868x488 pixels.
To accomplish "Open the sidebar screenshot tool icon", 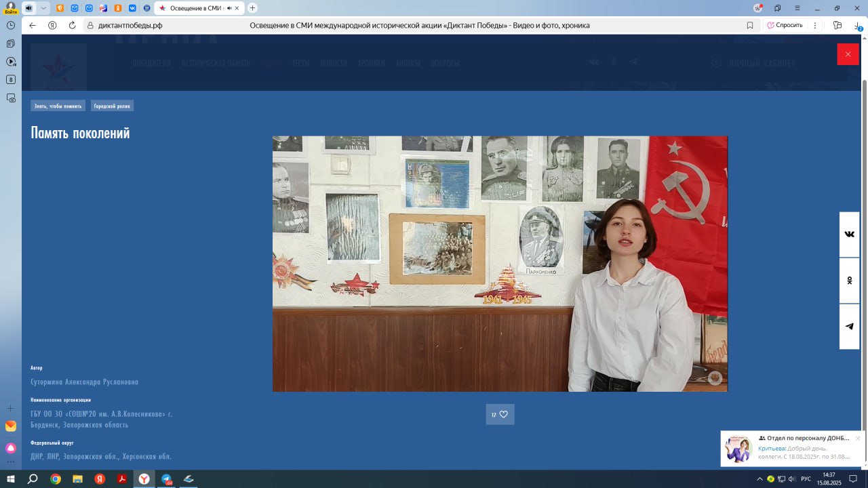I will click(11, 98).
